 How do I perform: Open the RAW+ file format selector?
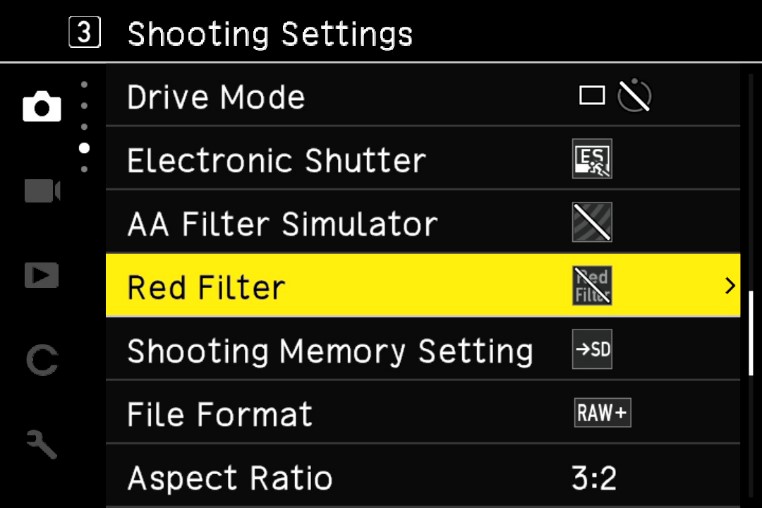tap(603, 413)
